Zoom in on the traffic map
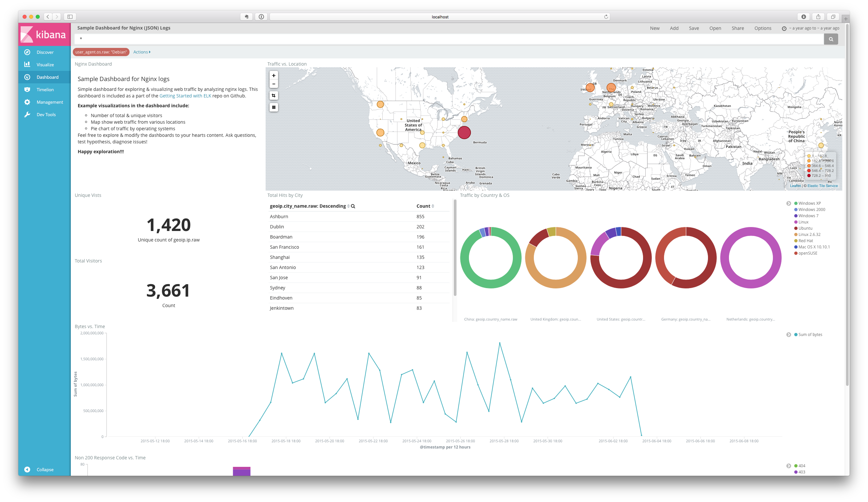This screenshot has width=868, height=502. point(273,75)
